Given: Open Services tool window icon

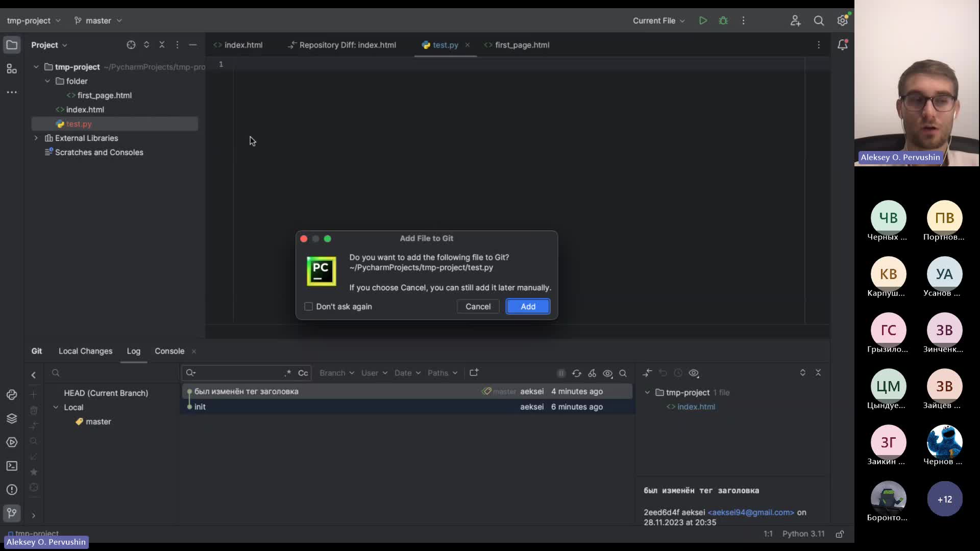Looking at the screenshot, I should (12, 442).
